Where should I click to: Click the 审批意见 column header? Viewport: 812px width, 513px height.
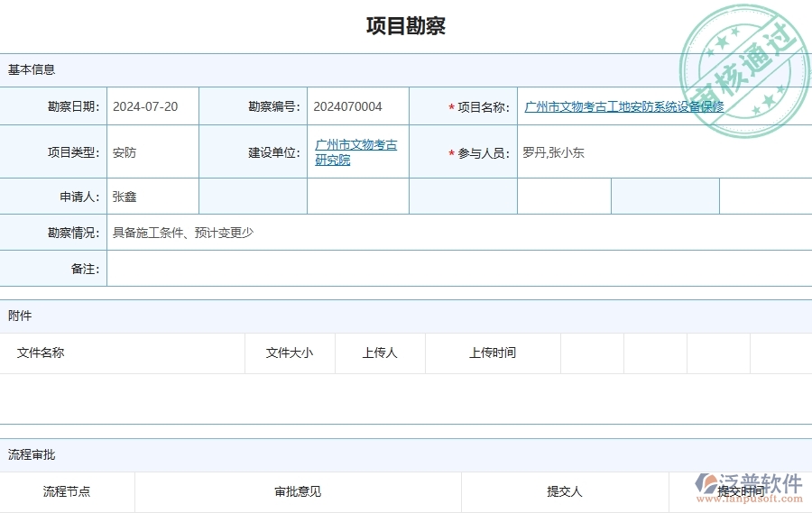[298, 491]
